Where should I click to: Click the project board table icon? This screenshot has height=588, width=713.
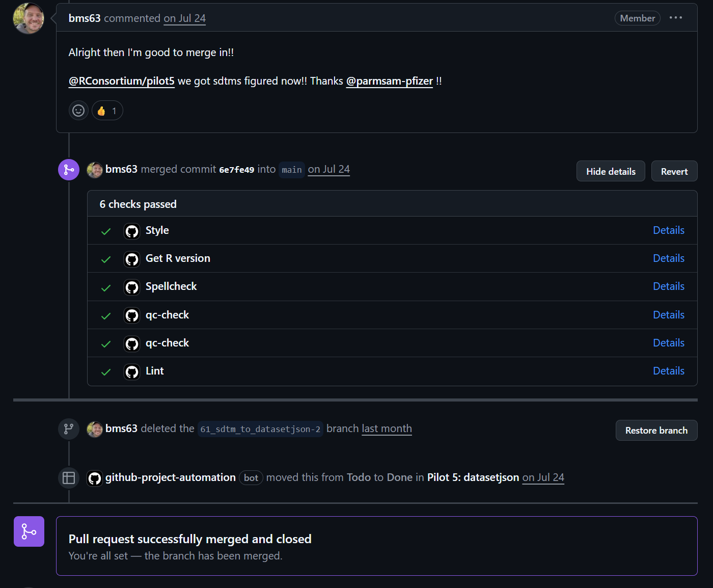click(69, 478)
